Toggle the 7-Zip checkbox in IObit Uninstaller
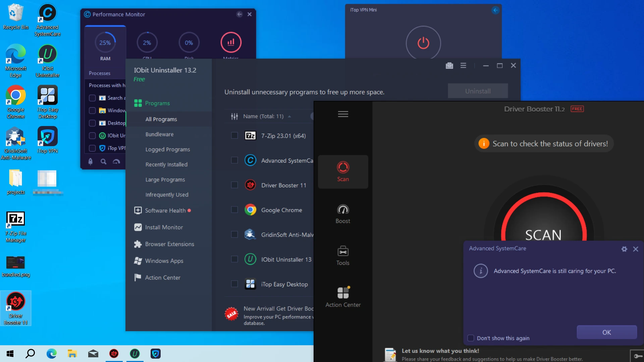The width and height of the screenshot is (644, 362). point(234,135)
